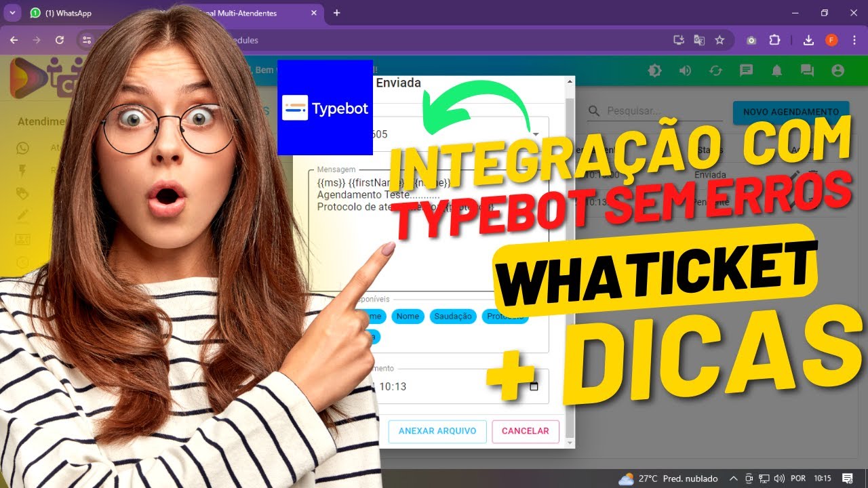Open the Chrome profile F avatar
The height and width of the screenshot is (488, 868).
831,40
